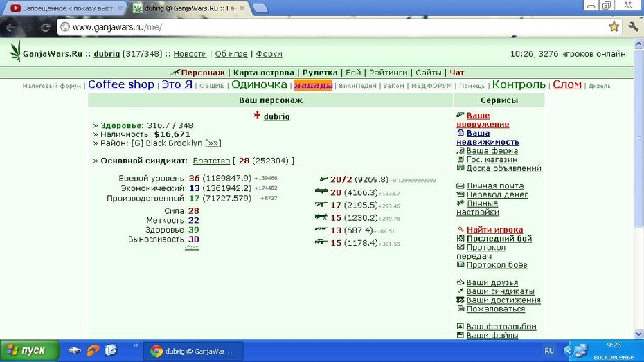Screen dimensions: 644x362
Task: Open the Новости link in header
Action: pyautogui.click(x=190, y=54)
